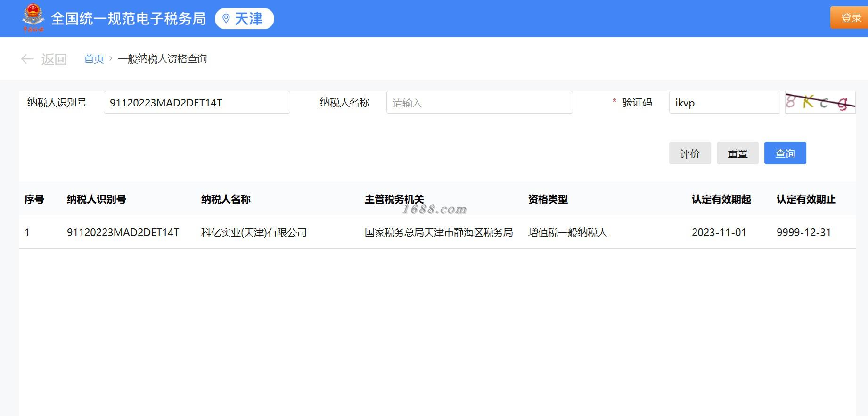
Task: Click the 序号 column header
Action: pyautogui.click(x=34, y=199)
